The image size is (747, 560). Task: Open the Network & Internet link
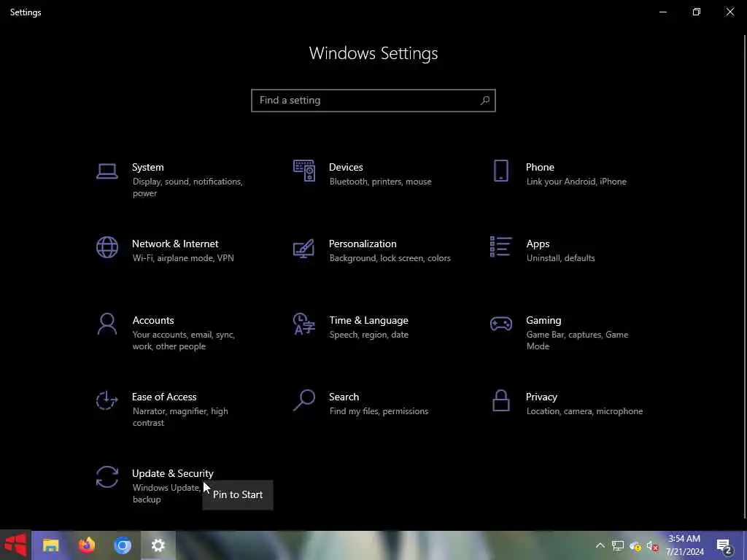tap(175, 244)
